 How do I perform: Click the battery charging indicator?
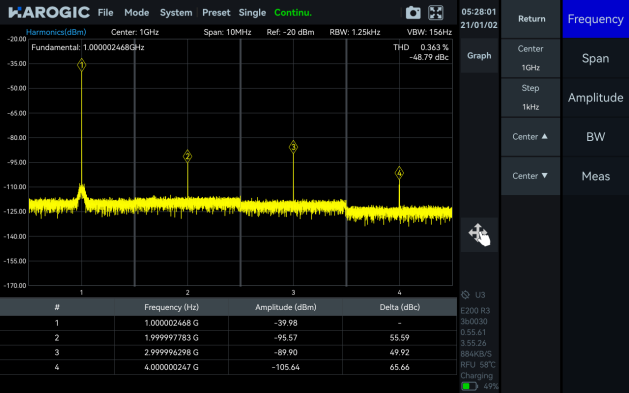point(469,387)
